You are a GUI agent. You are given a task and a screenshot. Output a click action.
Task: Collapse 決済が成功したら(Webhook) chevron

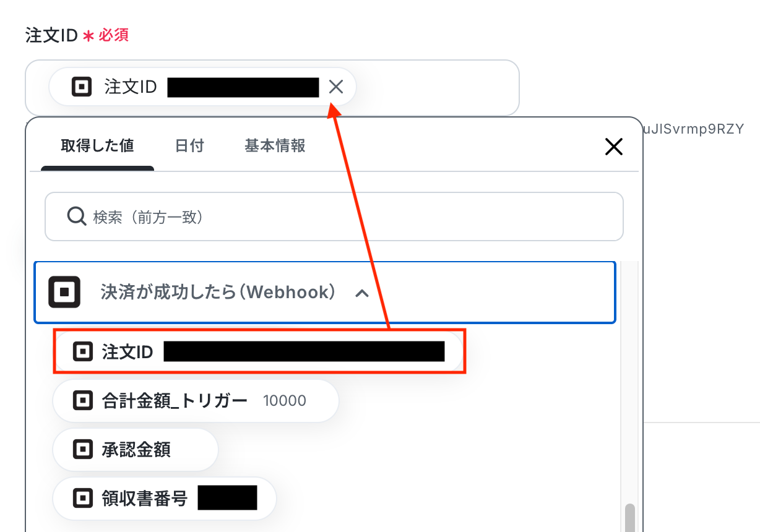(362, 293)
